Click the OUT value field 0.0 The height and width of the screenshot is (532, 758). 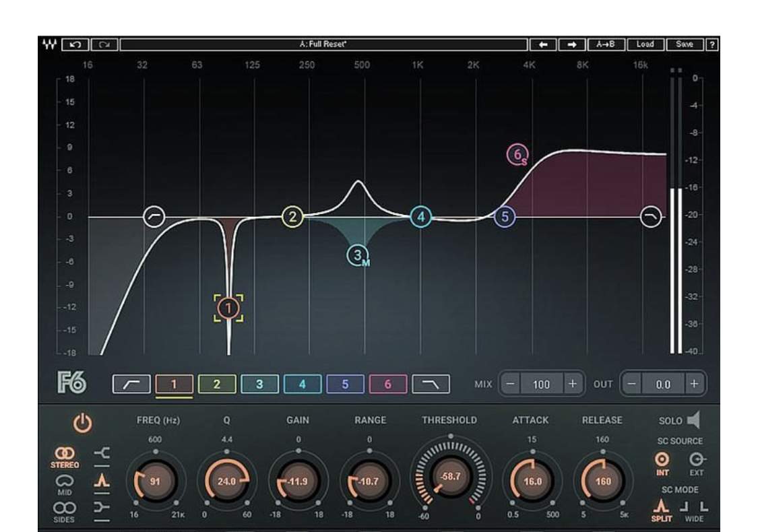pyautogui.click(x=663, y=384)
